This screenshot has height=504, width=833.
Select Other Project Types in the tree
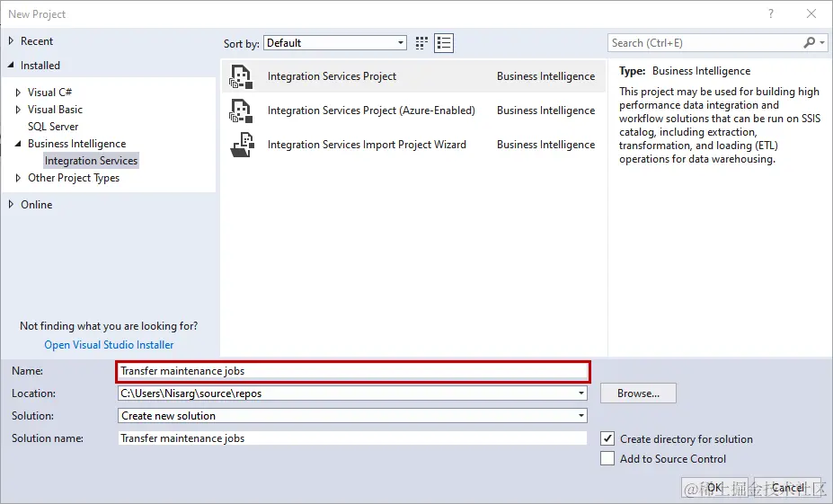click(74, 178)
